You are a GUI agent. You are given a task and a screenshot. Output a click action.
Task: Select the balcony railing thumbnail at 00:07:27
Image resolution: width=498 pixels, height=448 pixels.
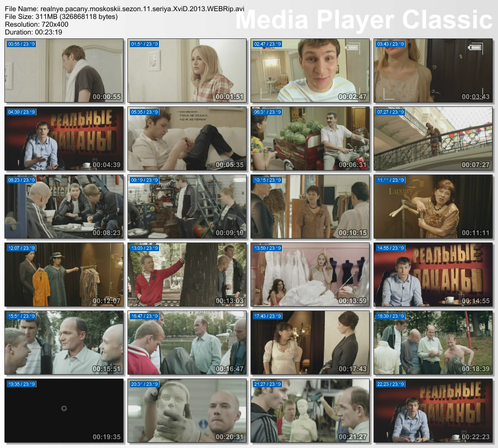(433, 139)
